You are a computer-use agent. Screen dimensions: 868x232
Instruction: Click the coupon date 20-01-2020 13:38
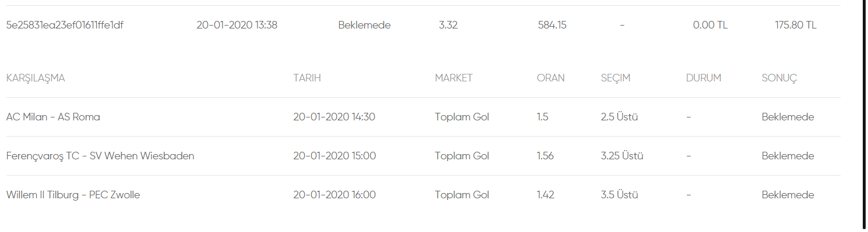point(237,25)
